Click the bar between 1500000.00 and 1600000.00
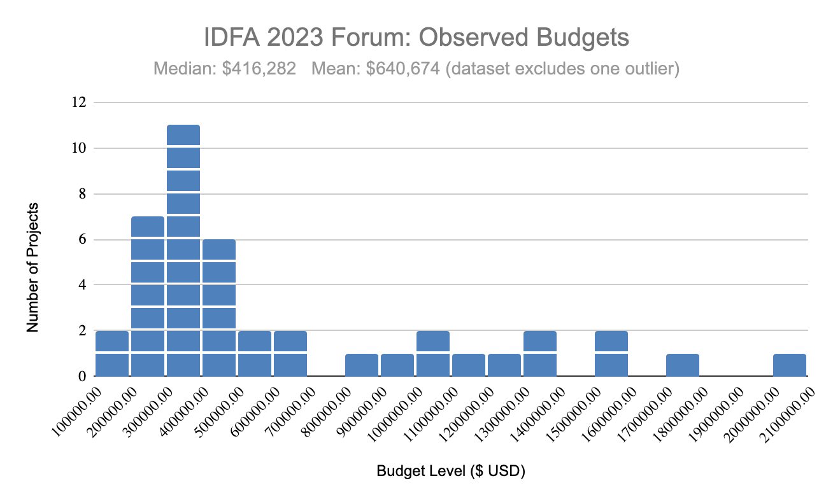This screenshot has height=504, width=833. 611,354
